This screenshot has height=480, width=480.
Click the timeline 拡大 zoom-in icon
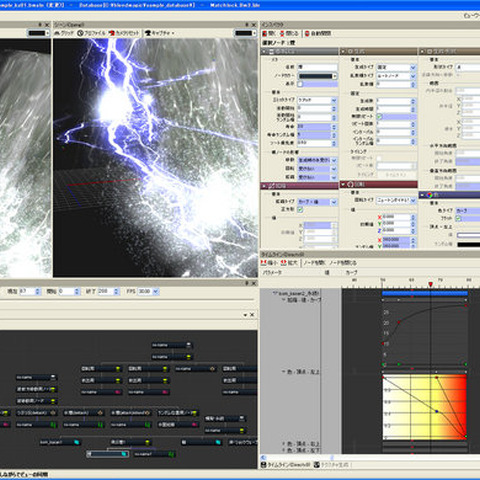pos(284,263)
